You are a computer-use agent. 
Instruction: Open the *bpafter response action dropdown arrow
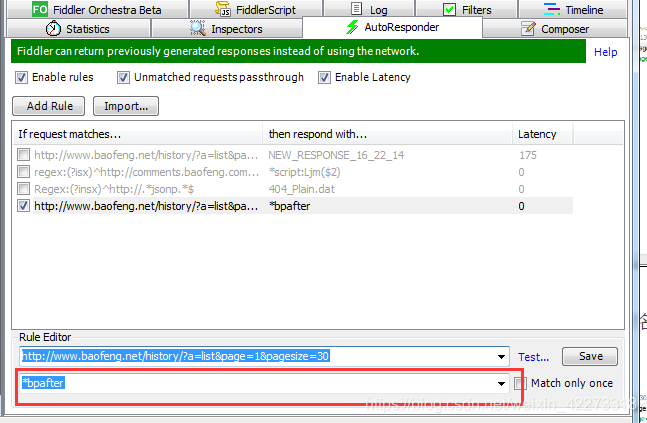pyautogui.click(x=501, y=383)
